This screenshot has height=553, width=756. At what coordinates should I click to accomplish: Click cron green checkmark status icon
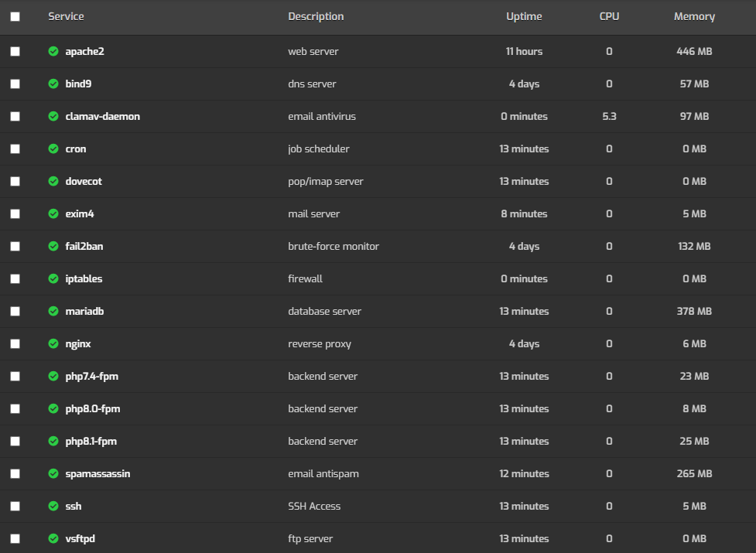coord(53,148)
